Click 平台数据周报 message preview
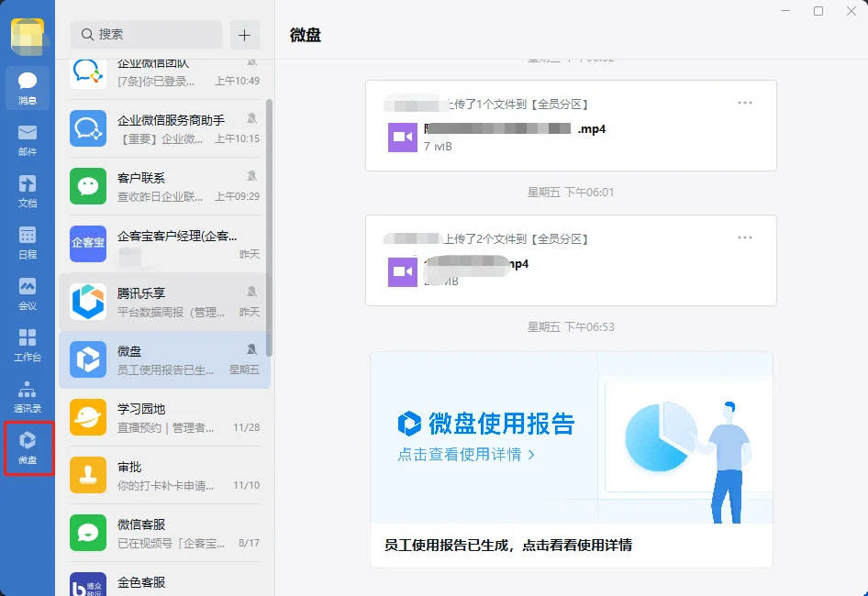The height and width of the screenshot is (596, 868). coord(171,312)
